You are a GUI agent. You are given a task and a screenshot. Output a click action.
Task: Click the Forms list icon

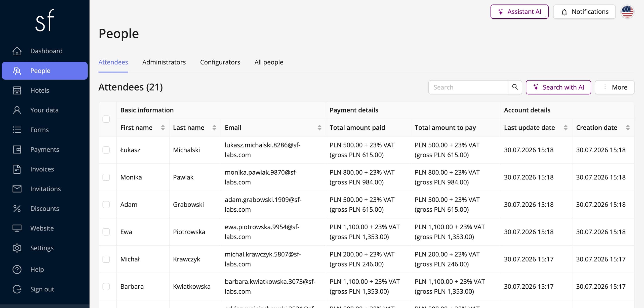click(17, 130)
